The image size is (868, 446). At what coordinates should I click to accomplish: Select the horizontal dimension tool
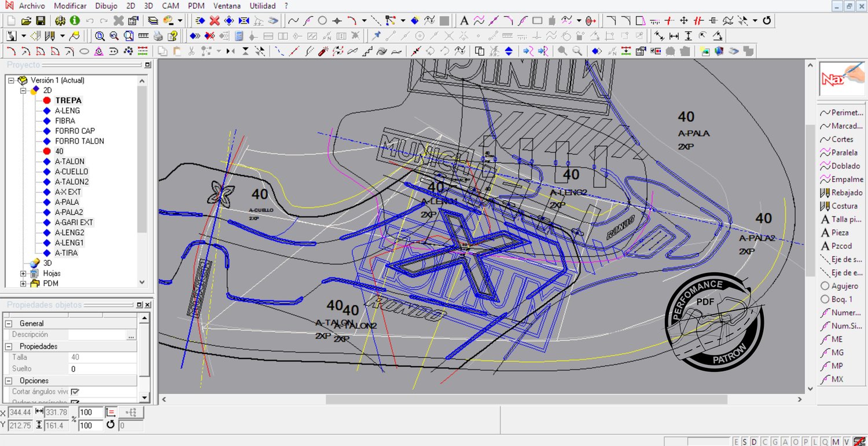(674, 36)
